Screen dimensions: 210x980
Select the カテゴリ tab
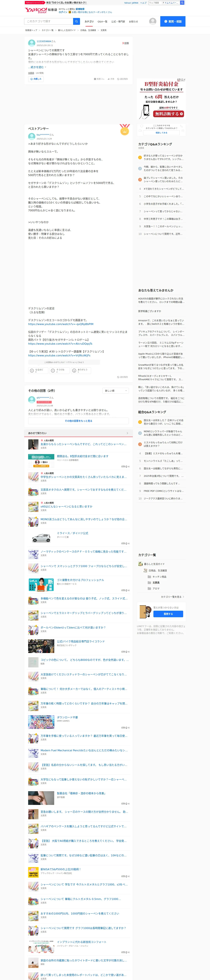[89, 22]
